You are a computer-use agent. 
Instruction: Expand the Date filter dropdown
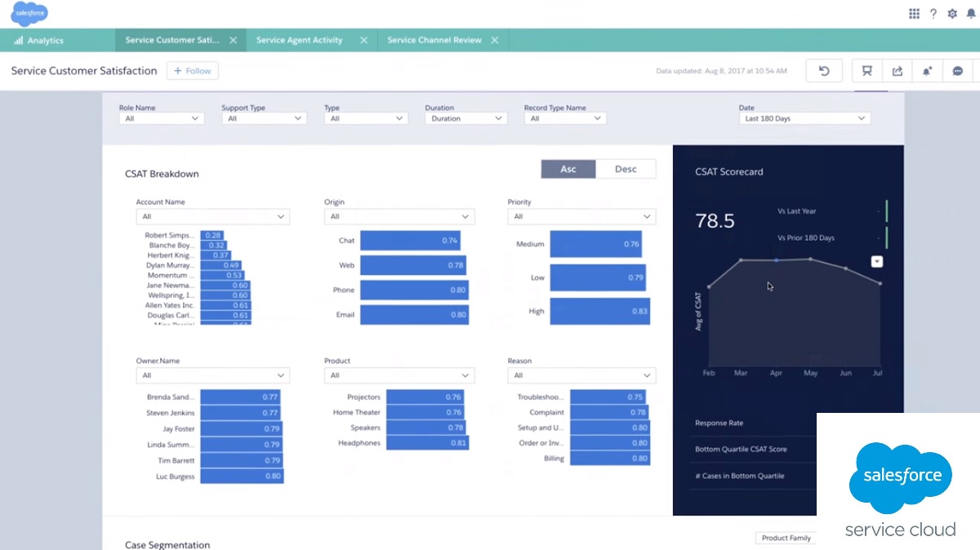(804, 118)
